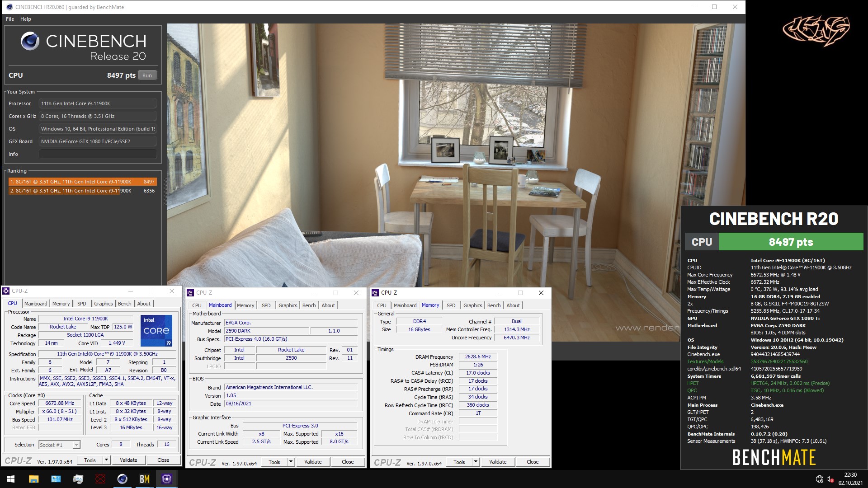Viewport: 868px width, 488px height.
Task: Switch to Cinebench taskbar icon
Action: click(122, 479)
